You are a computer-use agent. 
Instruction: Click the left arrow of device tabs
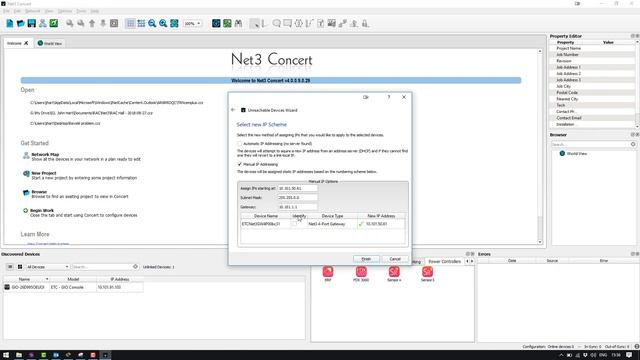click(x=467, y=261)
